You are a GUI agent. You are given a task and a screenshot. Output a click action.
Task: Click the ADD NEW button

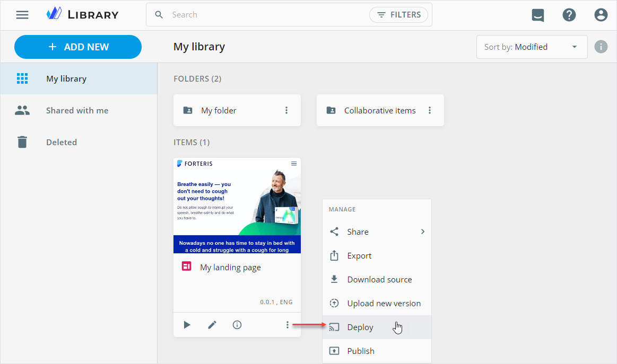(x=78, y=47)
